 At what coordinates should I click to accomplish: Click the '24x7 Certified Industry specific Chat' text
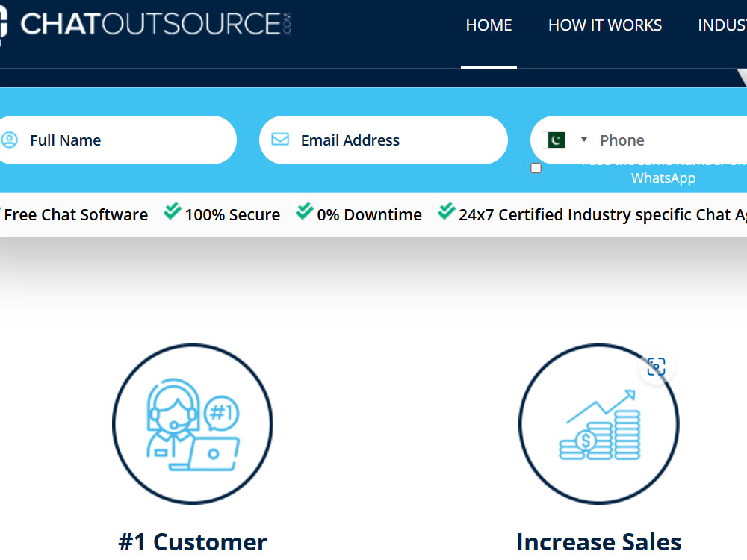(x=595, y=215)
